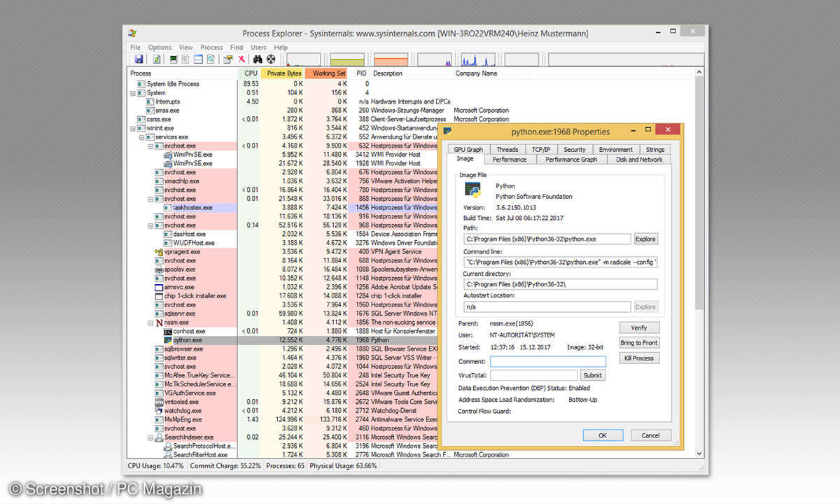Click the printer icon of spoolsv.exe
The width and height of the screenshot is (840, 504).
tap(159, 269)
